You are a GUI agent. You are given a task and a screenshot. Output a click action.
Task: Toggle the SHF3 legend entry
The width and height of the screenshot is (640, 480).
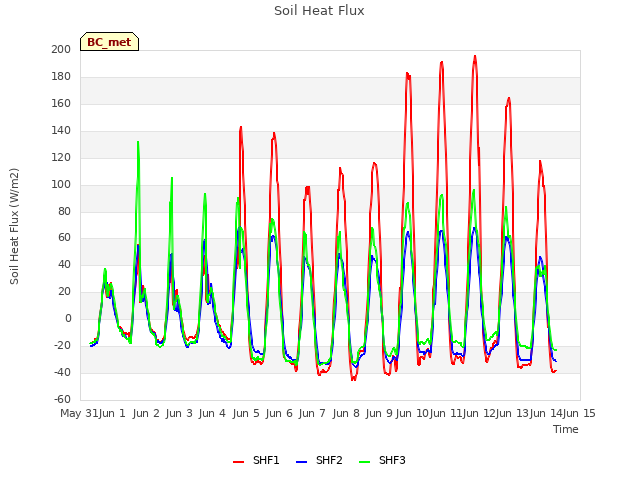[x=382, y=460]
